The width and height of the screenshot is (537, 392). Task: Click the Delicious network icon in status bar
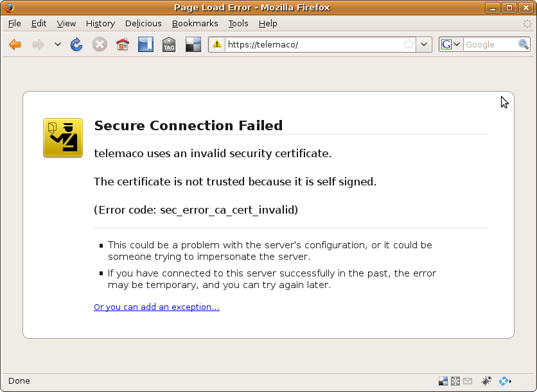click(455, 380)
